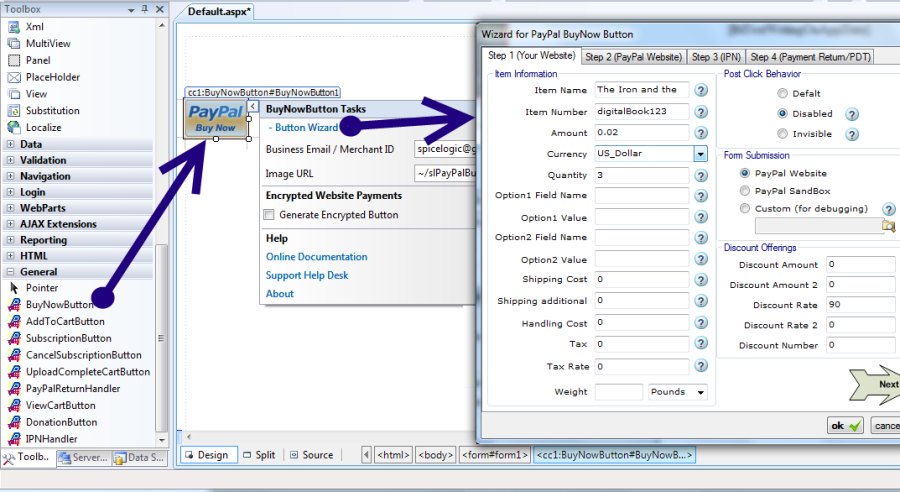Click the help icon next to Item Name
The width and height of the screenshot is (900, 492).
point(701,90)
